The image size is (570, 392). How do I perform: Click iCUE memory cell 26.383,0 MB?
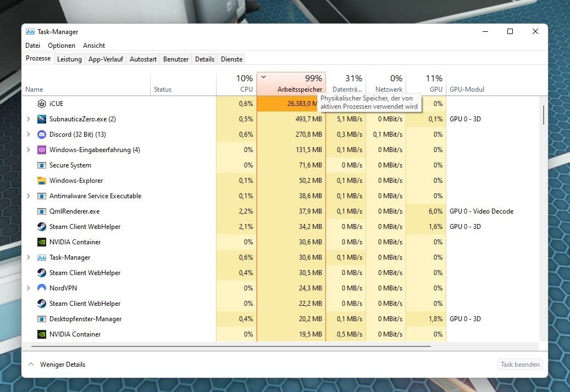click(x=291, y=104)
